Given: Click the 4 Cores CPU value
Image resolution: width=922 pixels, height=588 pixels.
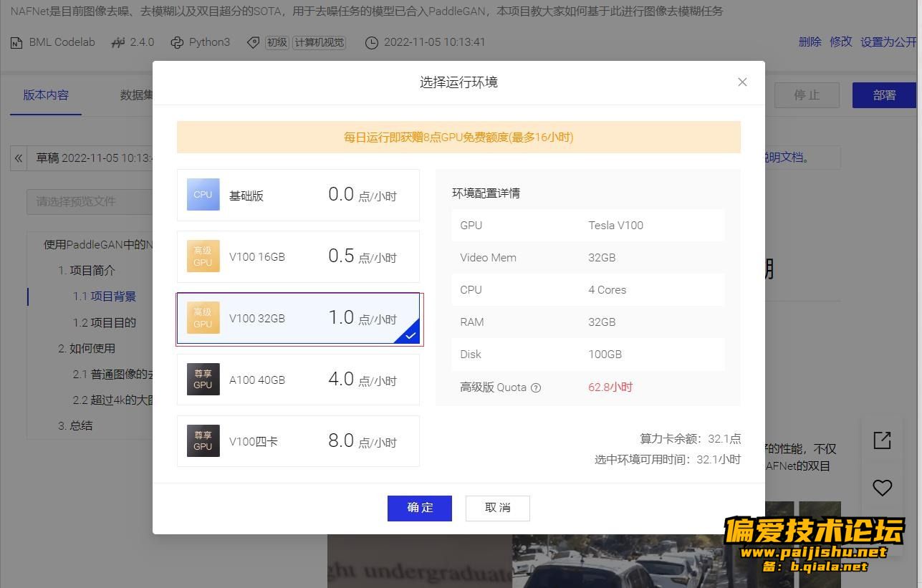Looking at the screenshot, I should [608, 290].
